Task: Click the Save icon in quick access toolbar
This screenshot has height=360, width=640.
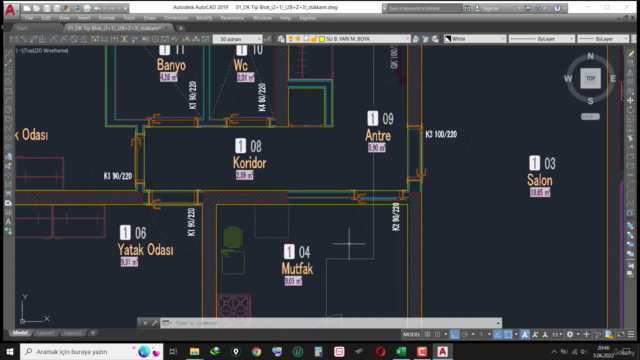Action: [x=47, y=8]
